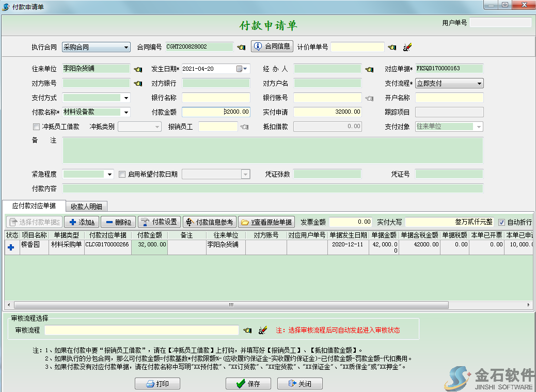
Task: Switch to the 收款人明细 tab
Action: [86, 206]
